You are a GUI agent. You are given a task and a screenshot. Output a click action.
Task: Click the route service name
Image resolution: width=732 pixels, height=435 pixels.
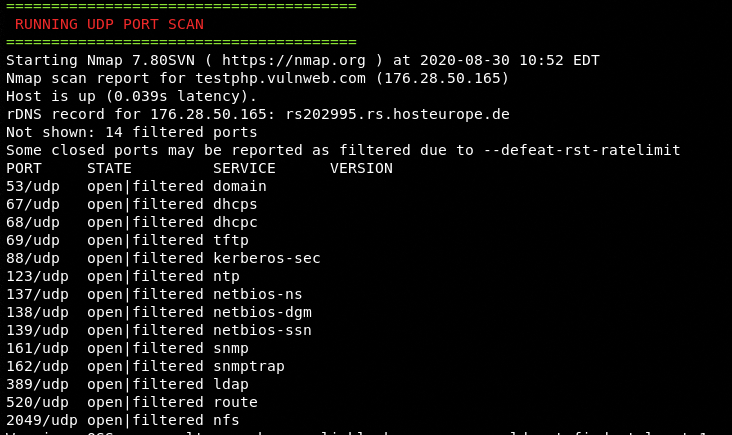(235, 402)
